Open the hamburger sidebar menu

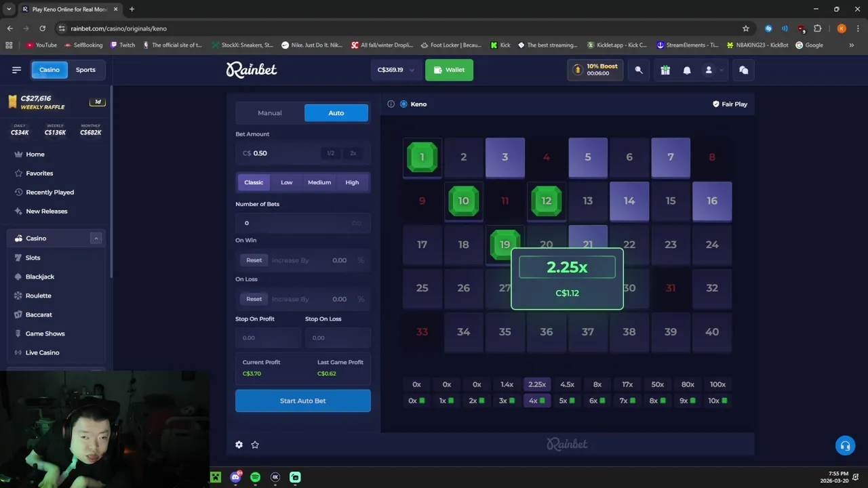16,70
